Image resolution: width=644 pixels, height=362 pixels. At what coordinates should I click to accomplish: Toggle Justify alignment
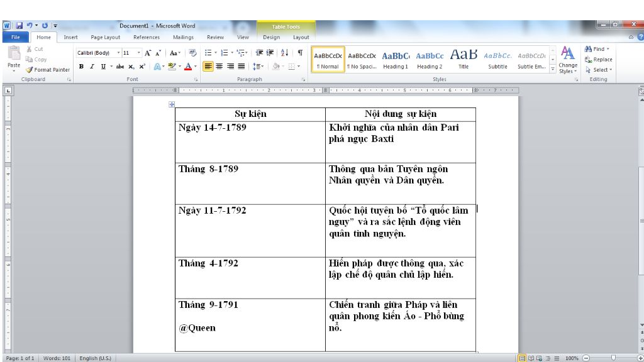[x=241, y=67]
